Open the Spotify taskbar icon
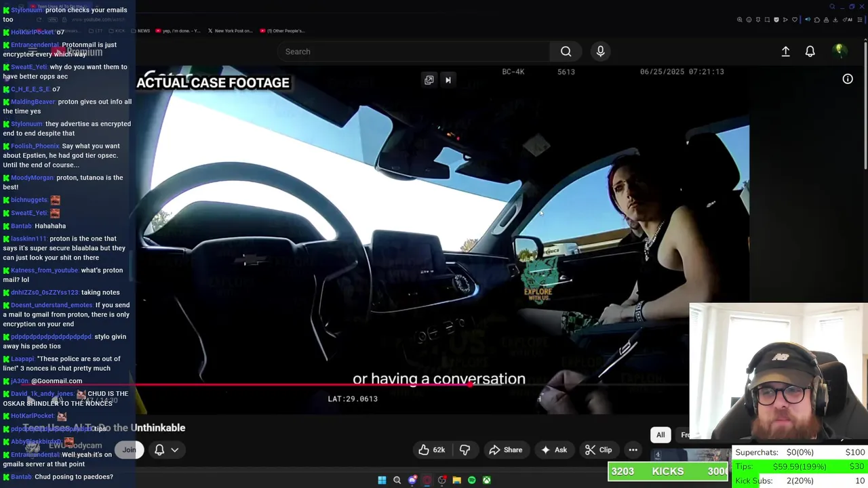This screenshot has height=488, width=868. [x=471, y=480]
